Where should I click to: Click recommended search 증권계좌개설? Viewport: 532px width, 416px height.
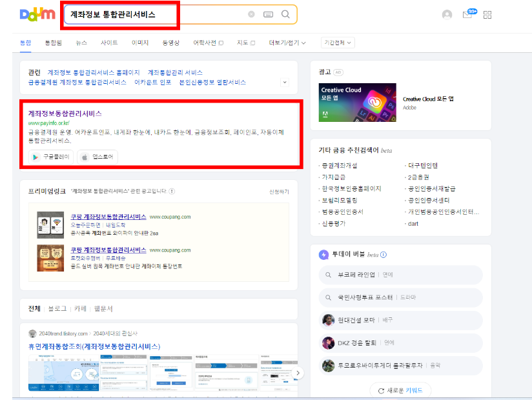340,166
